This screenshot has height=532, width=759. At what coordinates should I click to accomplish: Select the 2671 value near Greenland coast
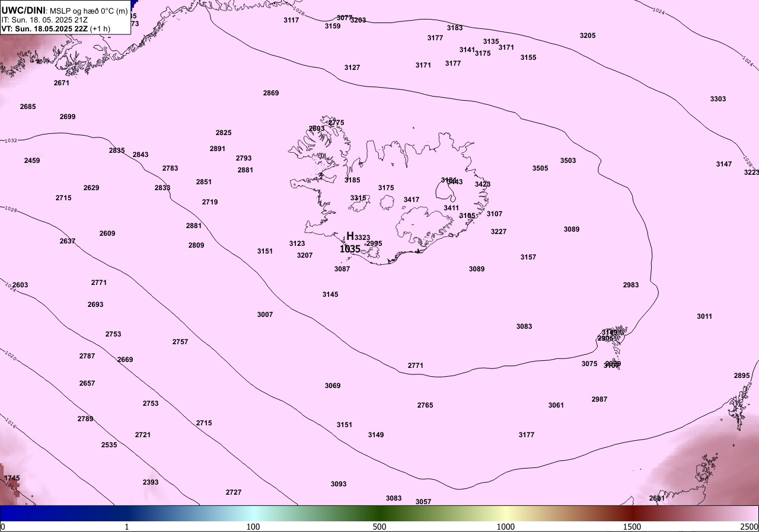[62, 83]
